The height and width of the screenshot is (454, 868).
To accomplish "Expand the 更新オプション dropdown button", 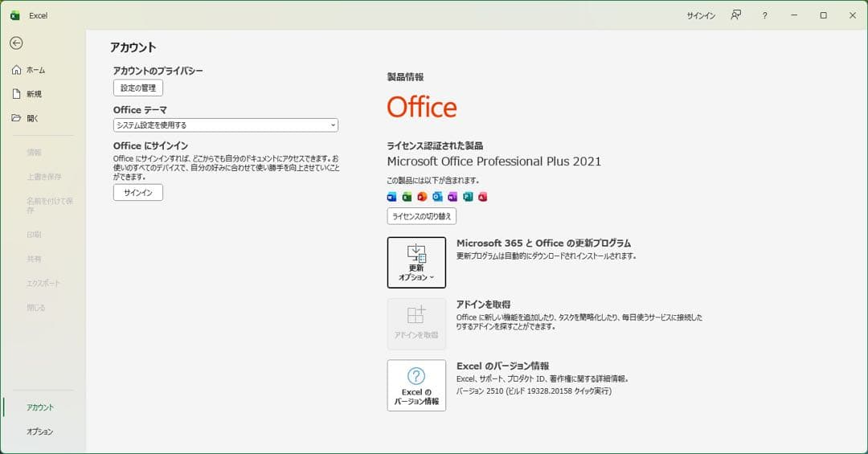I will (x=416, y=263).
